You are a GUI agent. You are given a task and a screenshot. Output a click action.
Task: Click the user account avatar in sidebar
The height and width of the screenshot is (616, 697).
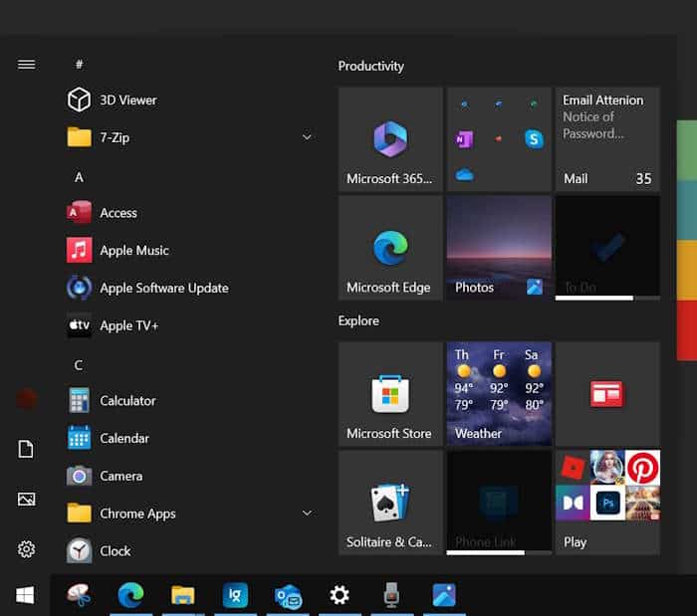pyautogui.click(x=27, y=398)
